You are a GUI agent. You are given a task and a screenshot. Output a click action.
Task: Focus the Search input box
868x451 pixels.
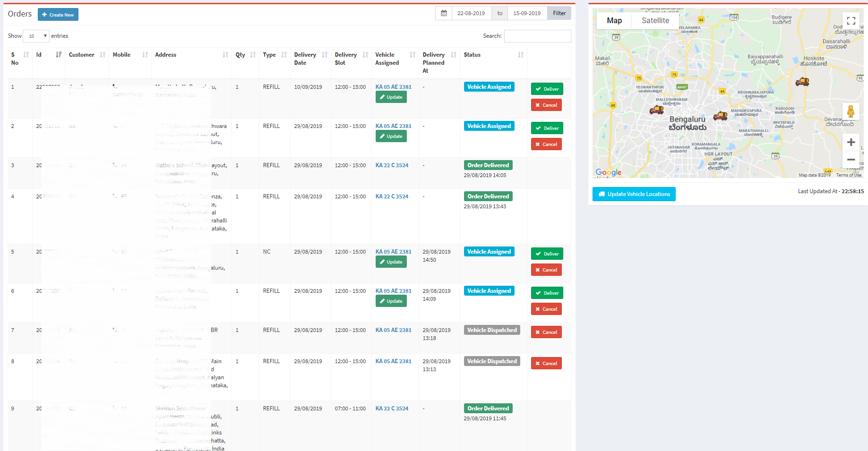pos(538,36)
